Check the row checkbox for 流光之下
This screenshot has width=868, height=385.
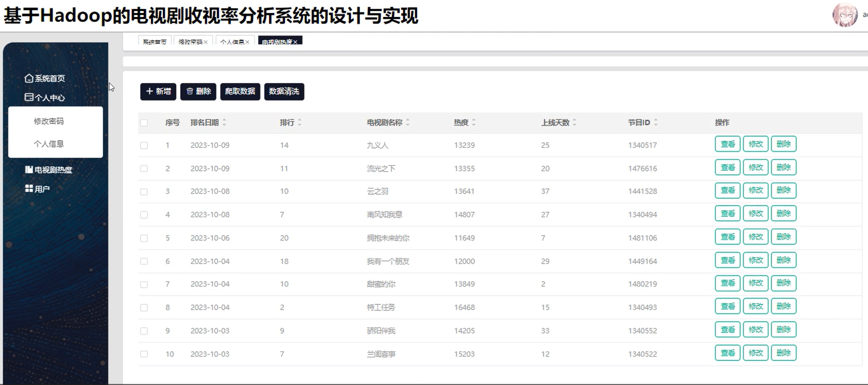[144, 169]
